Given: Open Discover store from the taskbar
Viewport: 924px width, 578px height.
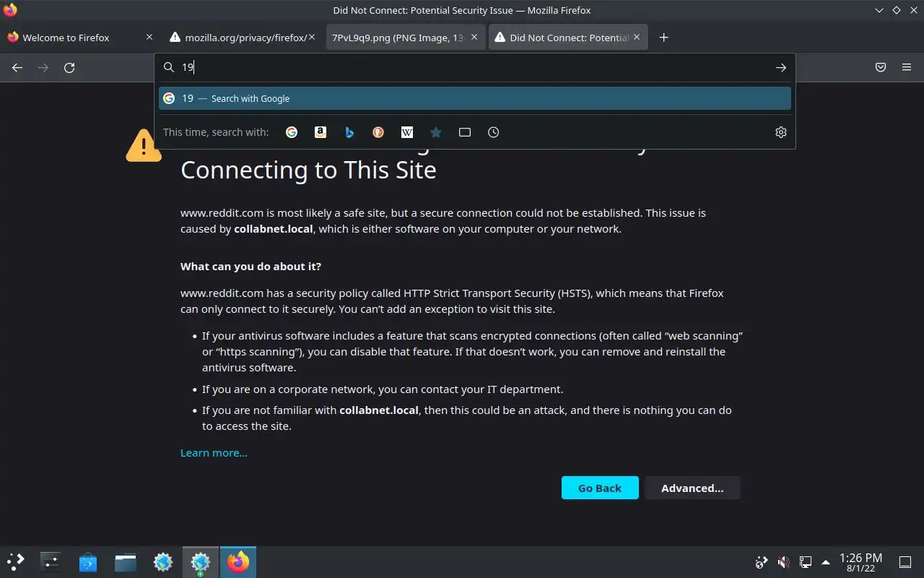Looking at the screenshot, I should click(88, 562).
